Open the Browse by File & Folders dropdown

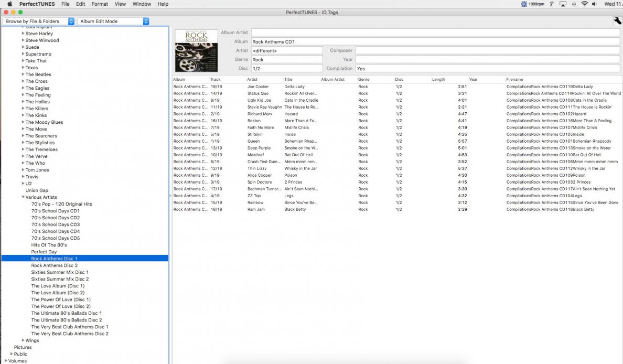pyautogui.click(x=39, y=22)
